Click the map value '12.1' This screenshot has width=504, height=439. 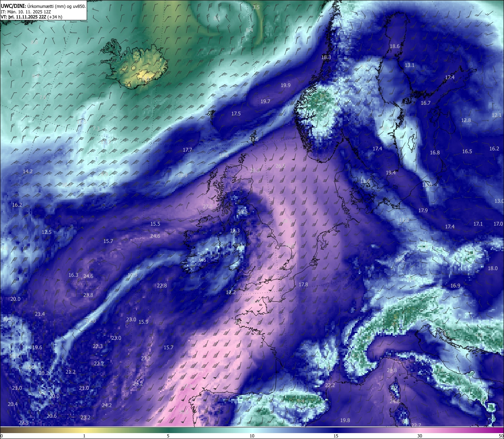pos(497,115)
